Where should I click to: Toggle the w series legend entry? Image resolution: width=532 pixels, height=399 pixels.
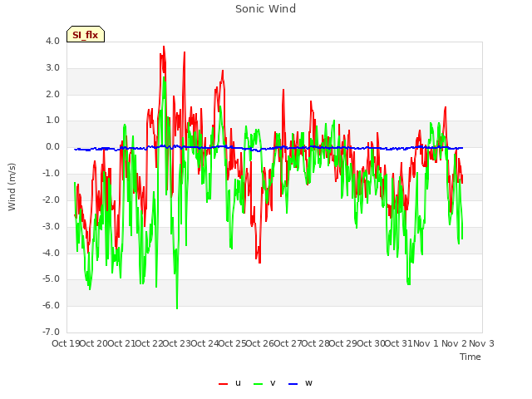[x=300, y=383]
